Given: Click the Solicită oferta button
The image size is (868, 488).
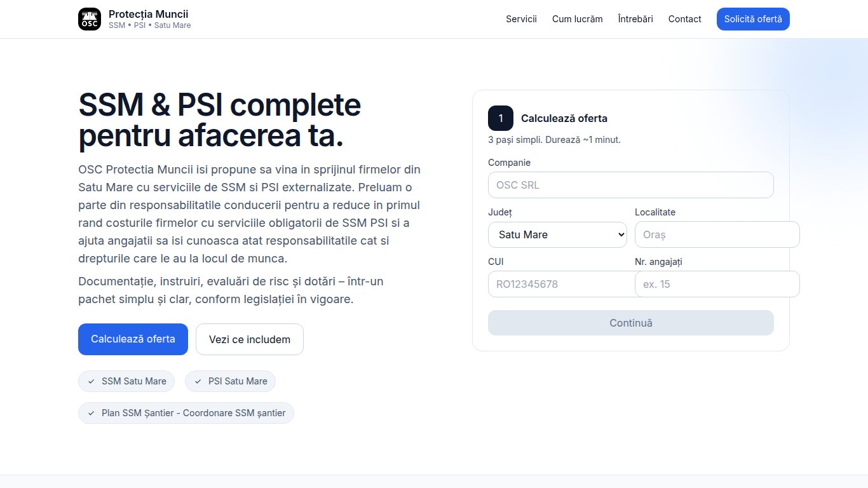Looking at the screenshot, I should pyautogui.click(x=753, y=19).
